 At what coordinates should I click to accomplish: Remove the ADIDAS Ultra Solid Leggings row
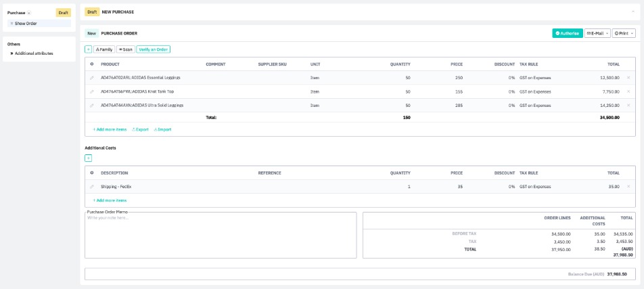pos(628,106)
